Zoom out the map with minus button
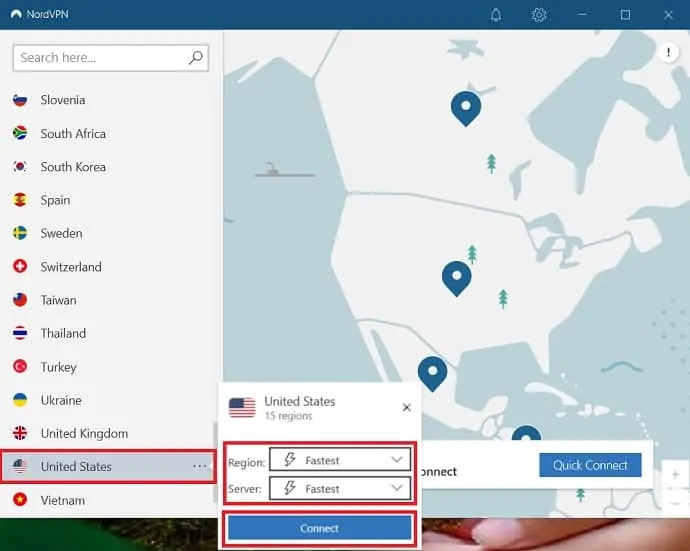This screenshot has width=690, height=551. coord(675,503)
